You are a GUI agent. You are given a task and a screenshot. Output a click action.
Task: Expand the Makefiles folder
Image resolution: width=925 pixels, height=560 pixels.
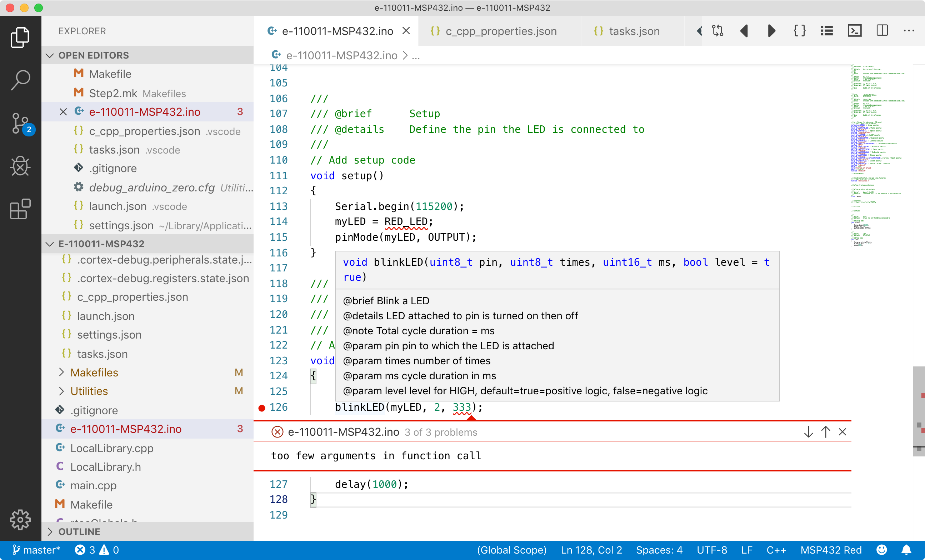pyautogui.click(x=62, y=372)
